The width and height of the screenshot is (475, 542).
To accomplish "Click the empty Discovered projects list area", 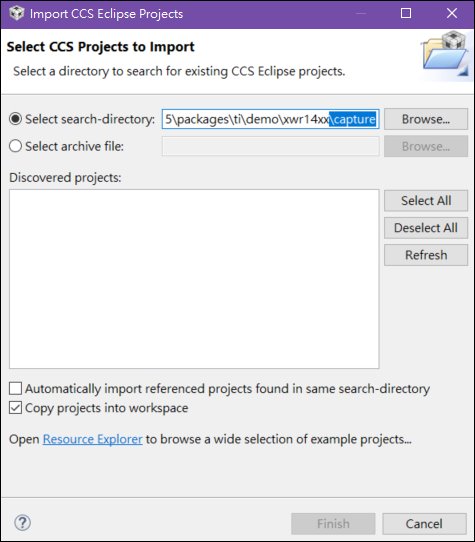I will pos(194,279).
